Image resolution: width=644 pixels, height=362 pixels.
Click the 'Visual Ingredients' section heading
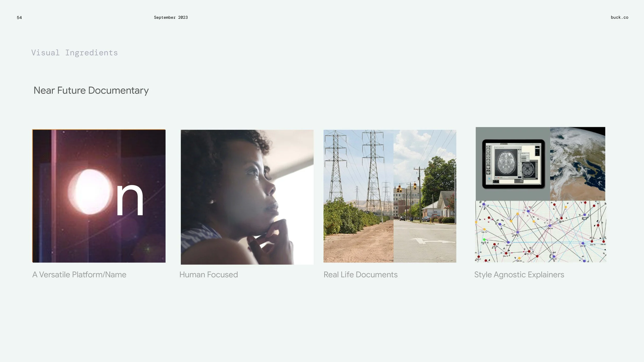tap(74, 53)
